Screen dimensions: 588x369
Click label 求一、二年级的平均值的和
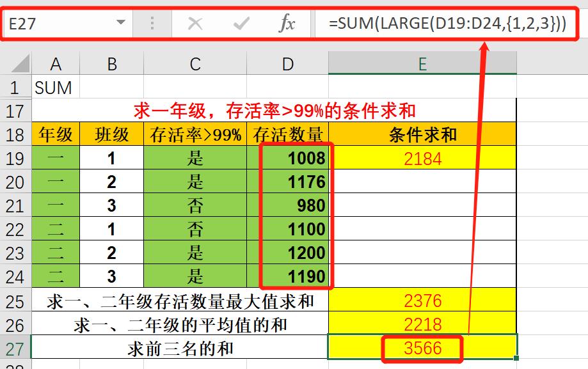[x=180, y=325]
